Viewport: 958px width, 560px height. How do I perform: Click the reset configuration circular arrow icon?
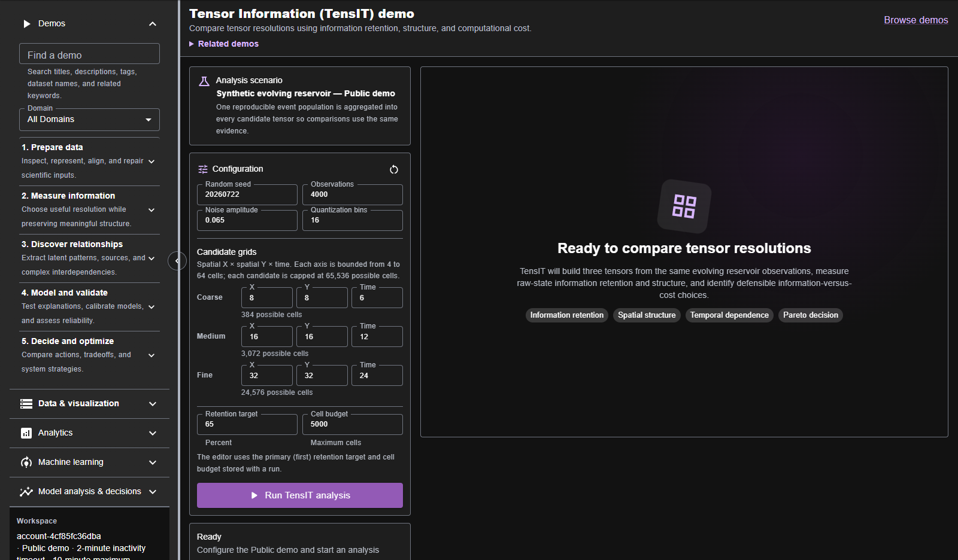(394, 169)
